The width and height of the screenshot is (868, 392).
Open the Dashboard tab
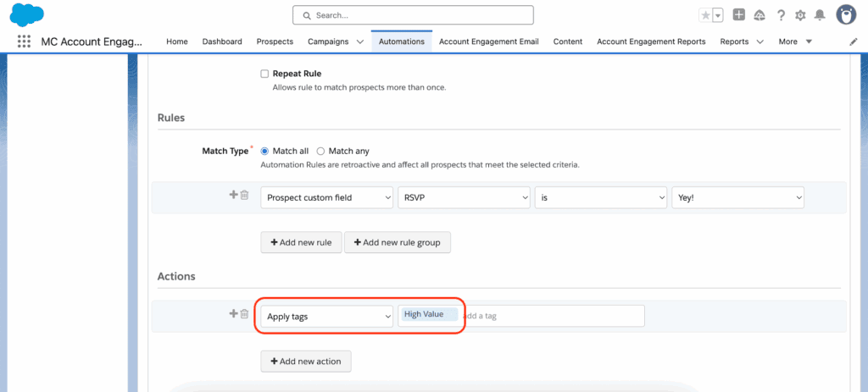(222, 41)
